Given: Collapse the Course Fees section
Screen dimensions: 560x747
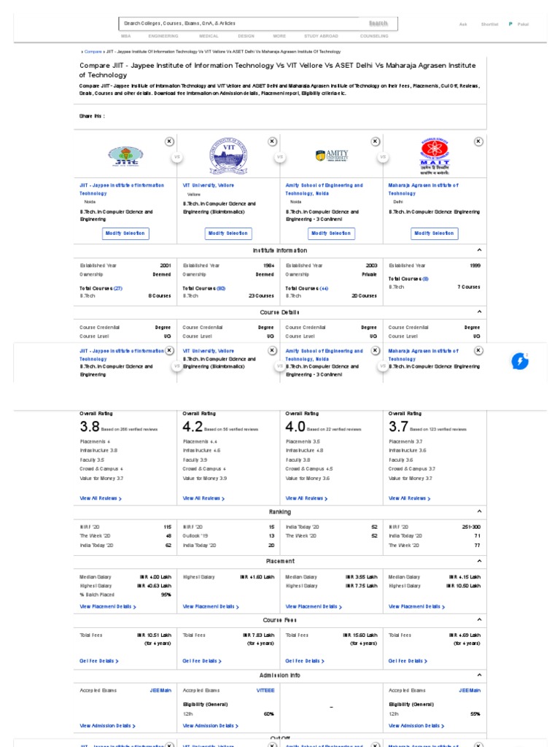Looking at the screenshot, I should coord(479,619).
